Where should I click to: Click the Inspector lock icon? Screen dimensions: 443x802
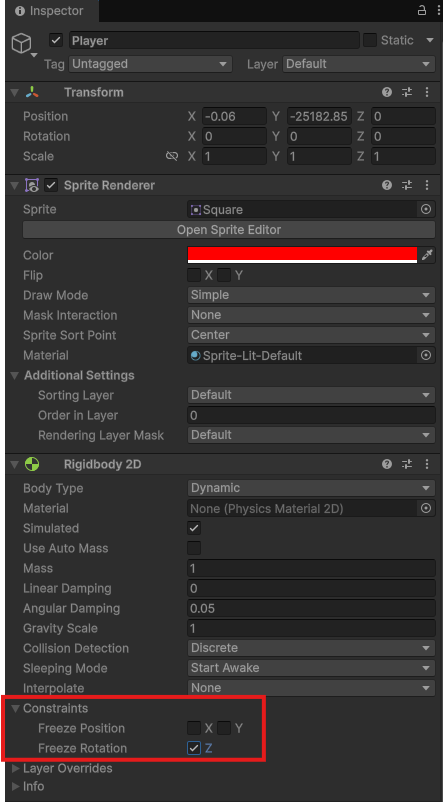[422, 10]
